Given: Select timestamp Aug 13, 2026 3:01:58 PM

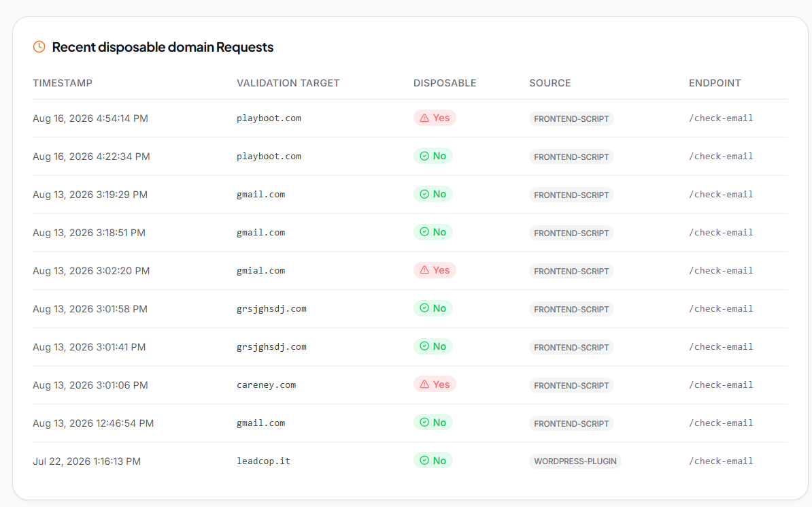Looking at the screenshot, I should 90,309.
